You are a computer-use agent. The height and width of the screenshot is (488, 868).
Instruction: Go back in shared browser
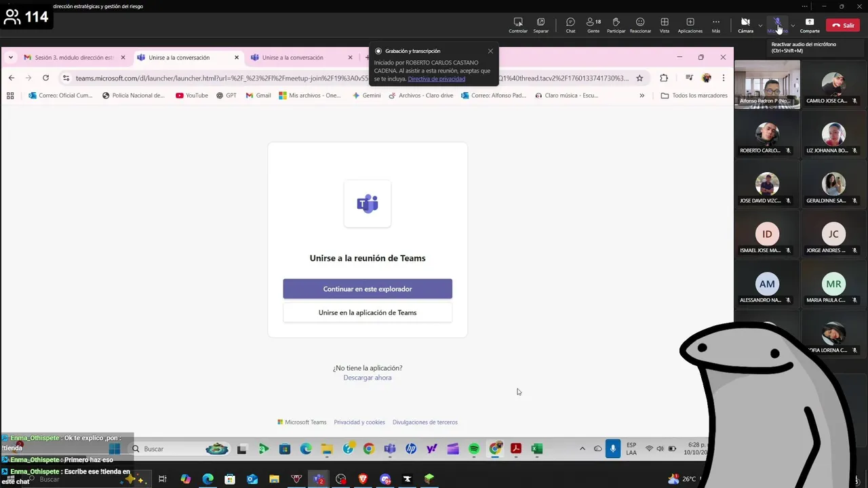(12, 78)
